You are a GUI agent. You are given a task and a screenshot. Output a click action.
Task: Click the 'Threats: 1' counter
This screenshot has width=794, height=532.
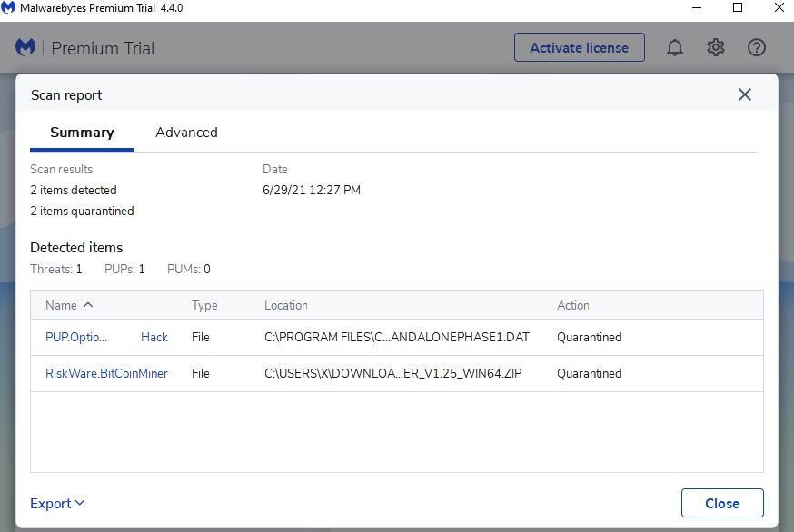point(55,269)
